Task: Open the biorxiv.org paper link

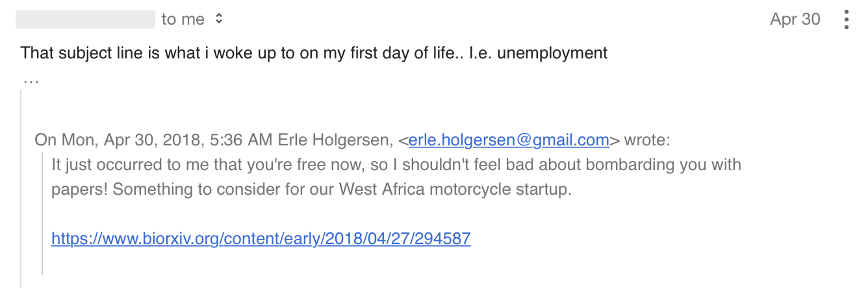Action: [x=261, y=239]
